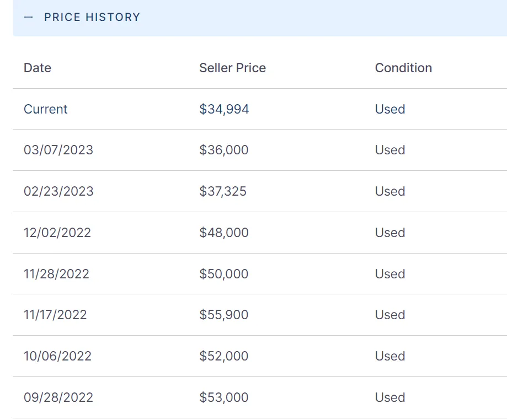507x420 pixels.
Task: Click the Date column header
Action: click(38, 68)
